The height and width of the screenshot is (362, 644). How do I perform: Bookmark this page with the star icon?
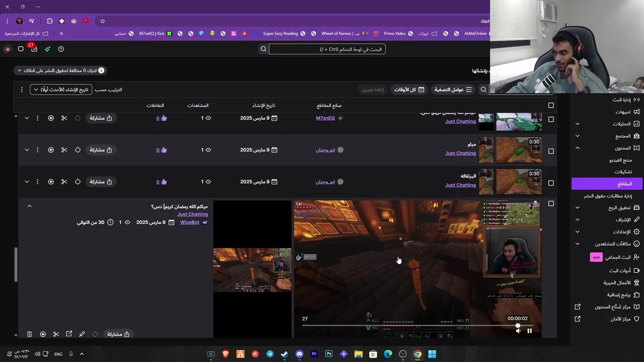[103, 21]
